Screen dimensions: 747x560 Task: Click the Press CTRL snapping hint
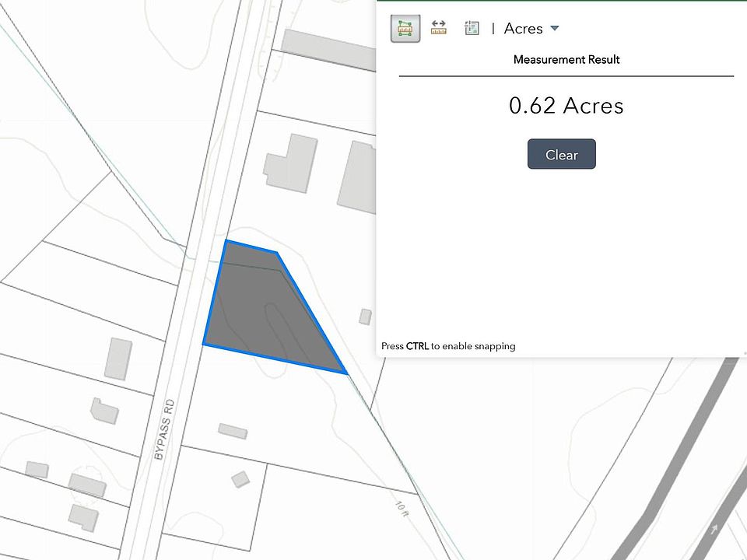(448, 346)
